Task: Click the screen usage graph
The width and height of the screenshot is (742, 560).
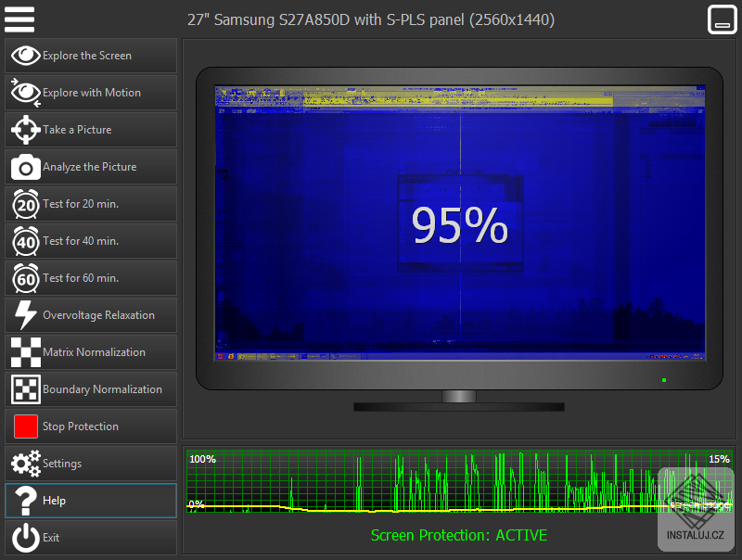Action: tap(459, 481)
